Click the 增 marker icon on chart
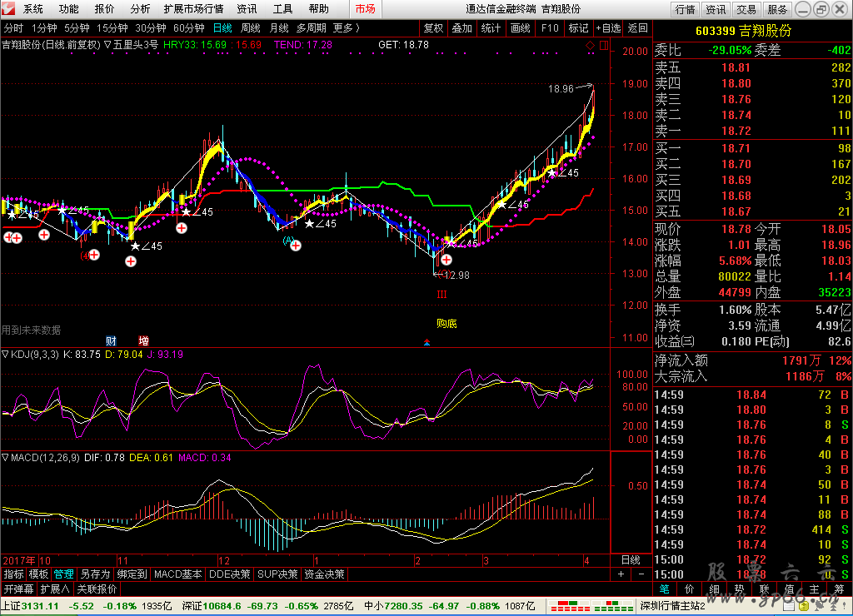This screenshot has height=616, width=853. pos(143,341)
